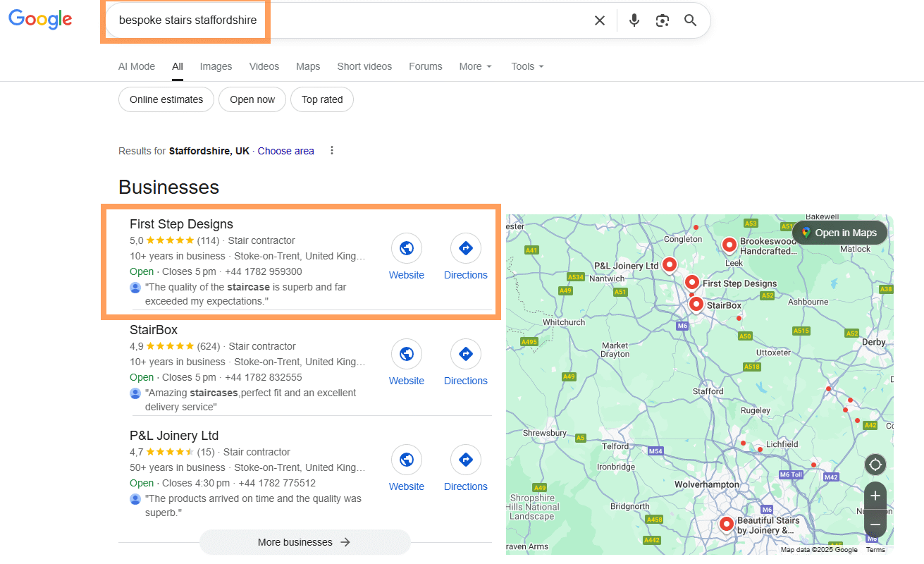Screen dimensions: 924x564
Task: Expand the More search categories dropdown
Action: tap(476, 66)
